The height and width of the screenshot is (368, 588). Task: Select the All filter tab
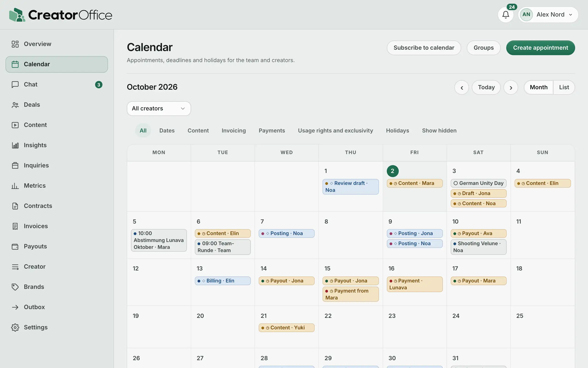tap(143, 130)
